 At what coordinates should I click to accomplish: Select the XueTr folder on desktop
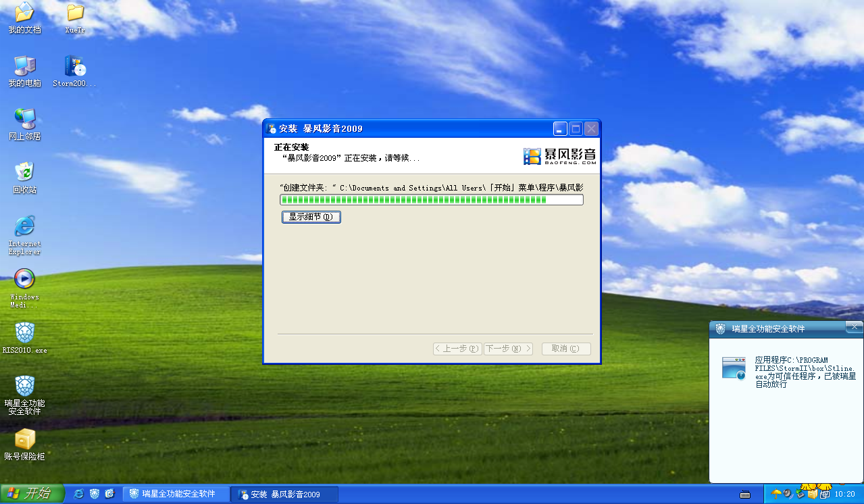(75, 19)
